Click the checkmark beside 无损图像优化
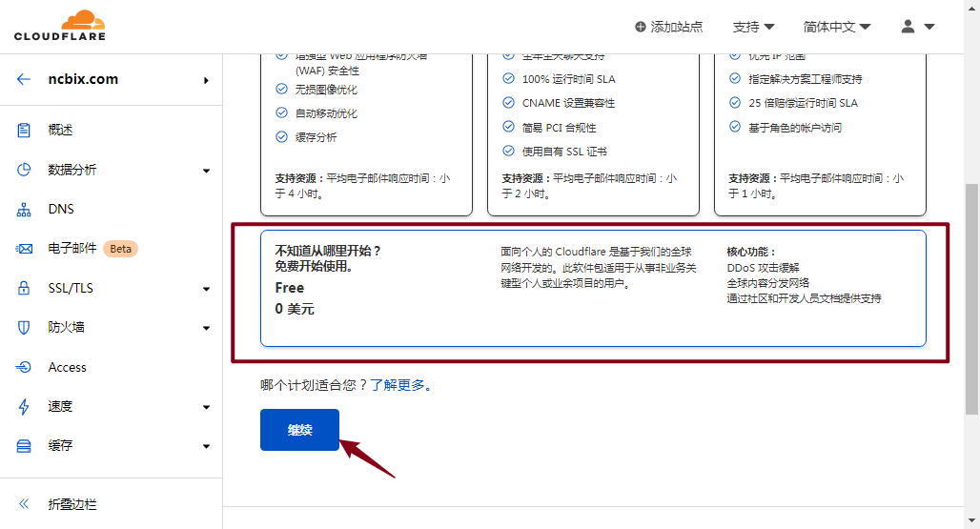The width and height of the screenshot is (980, 529). point(282,90)
